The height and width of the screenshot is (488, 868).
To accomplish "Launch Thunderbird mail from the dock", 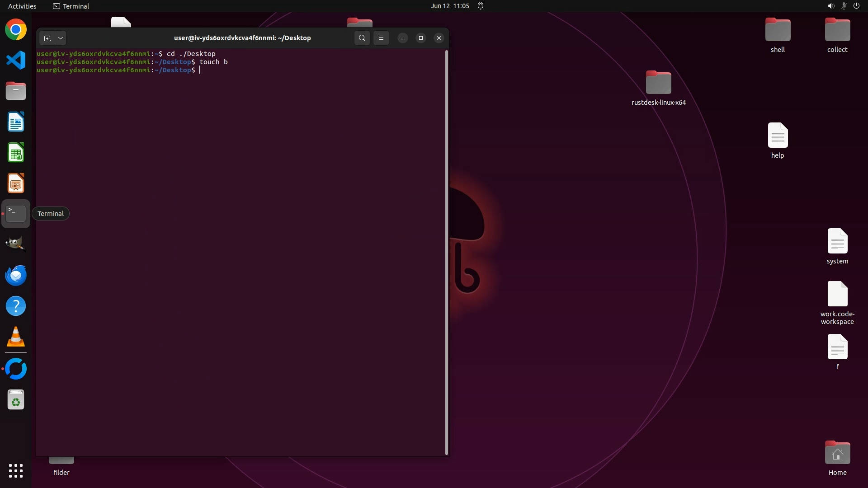I will (16, 275).
